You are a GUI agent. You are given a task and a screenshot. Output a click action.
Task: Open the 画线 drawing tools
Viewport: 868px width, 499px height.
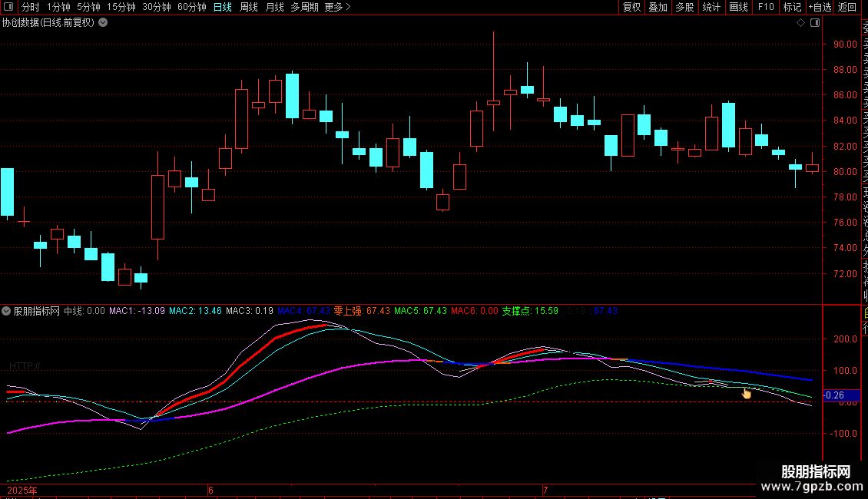(x=738, y=8)
